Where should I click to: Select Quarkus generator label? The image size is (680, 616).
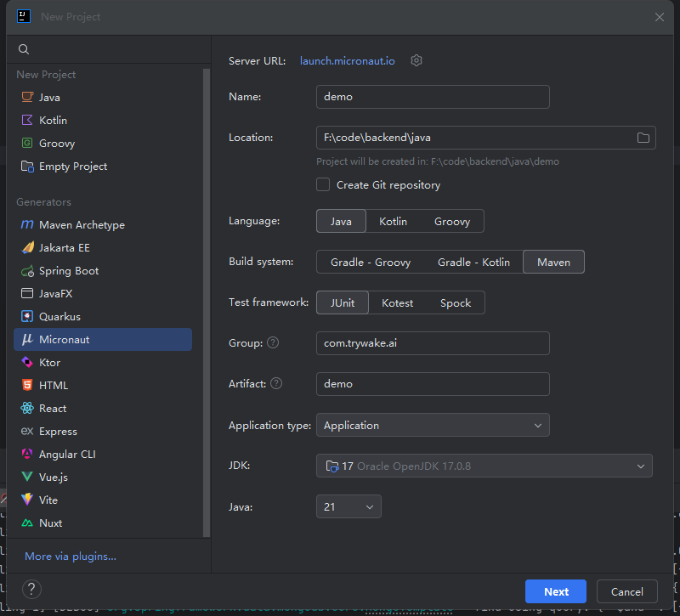[x=59, y=316]
